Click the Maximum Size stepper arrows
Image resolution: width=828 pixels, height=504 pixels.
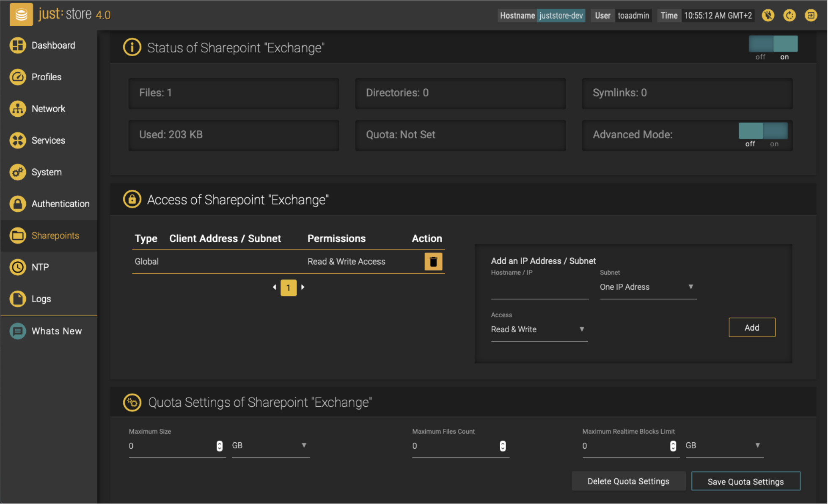coord(220,446)
